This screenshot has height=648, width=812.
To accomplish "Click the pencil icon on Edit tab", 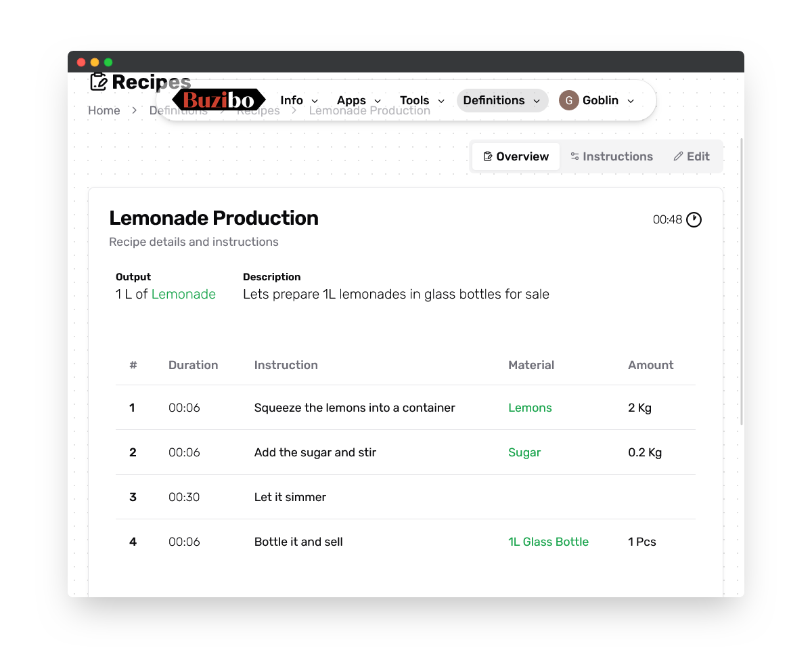I will [678, 156].
